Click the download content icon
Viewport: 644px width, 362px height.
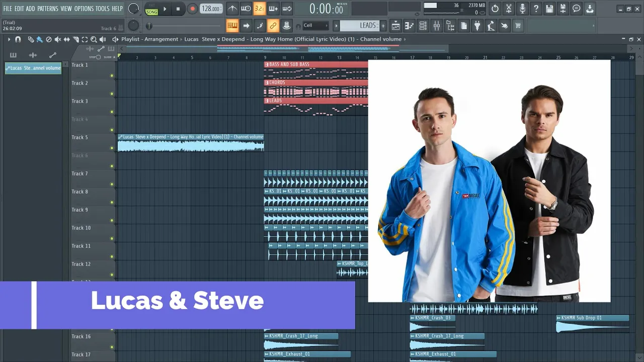click(590, 9)
